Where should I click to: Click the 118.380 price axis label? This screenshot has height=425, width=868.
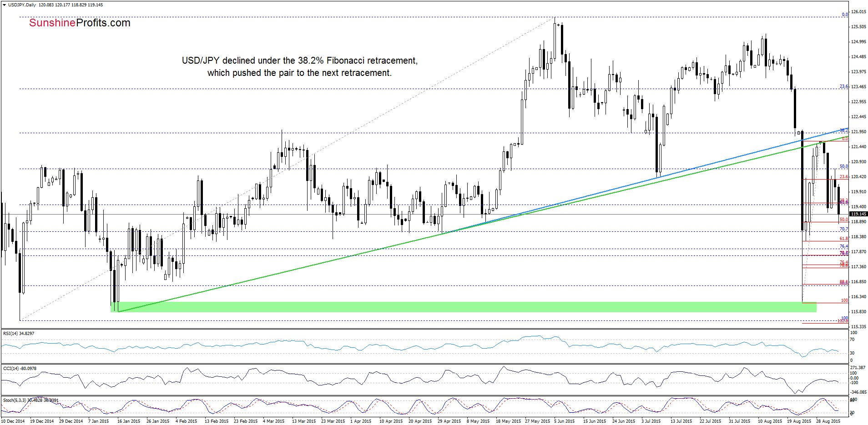pyautogui.click(x=858, y=237)
